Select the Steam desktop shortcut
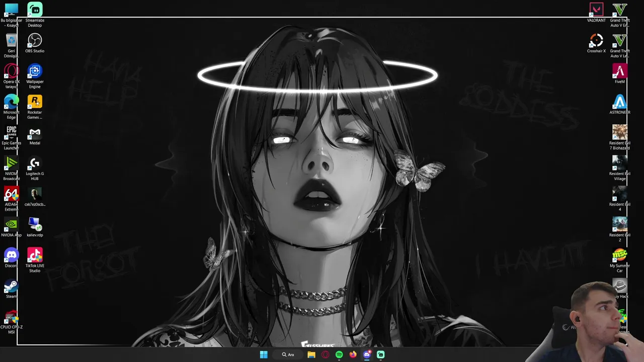Viewport: 644px width, 362px height. 11,286
